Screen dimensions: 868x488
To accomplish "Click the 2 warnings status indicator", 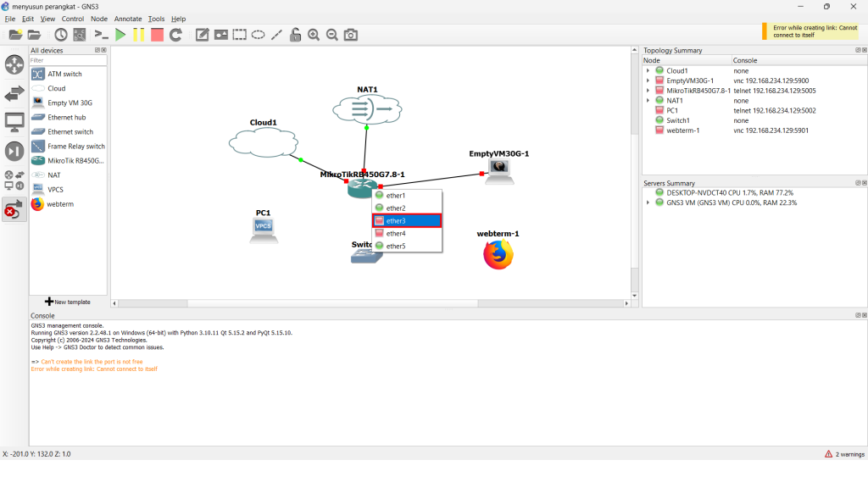I will 844,454.
